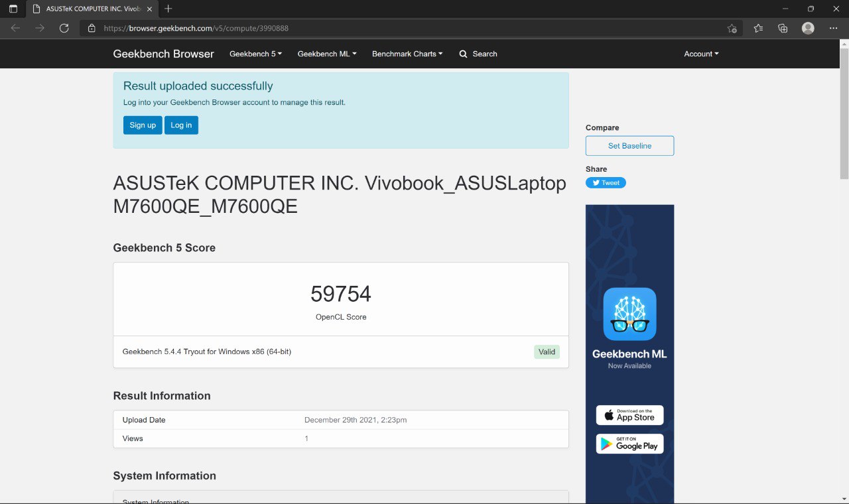
Task: Click the 59754 OpenCL score value
Action: coord(341,294)
